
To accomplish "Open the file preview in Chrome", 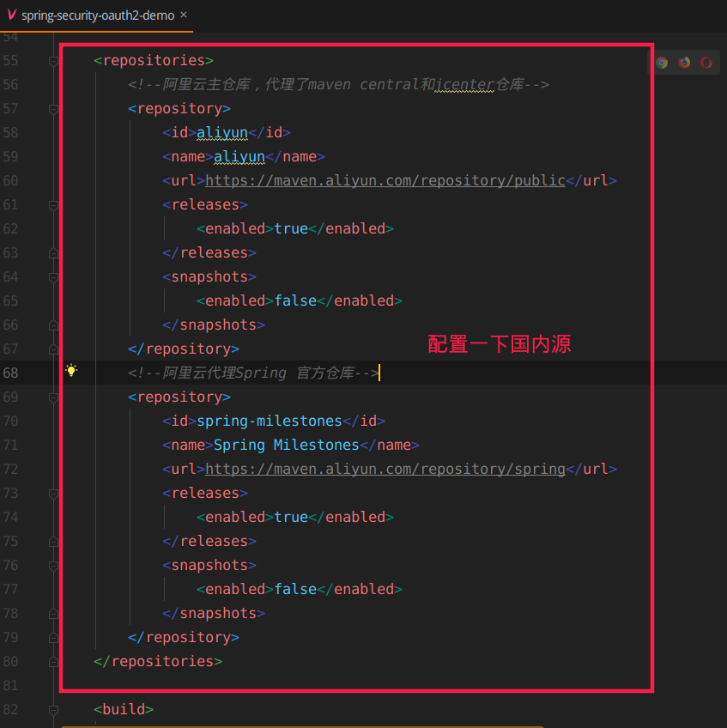I will (662, 63).
